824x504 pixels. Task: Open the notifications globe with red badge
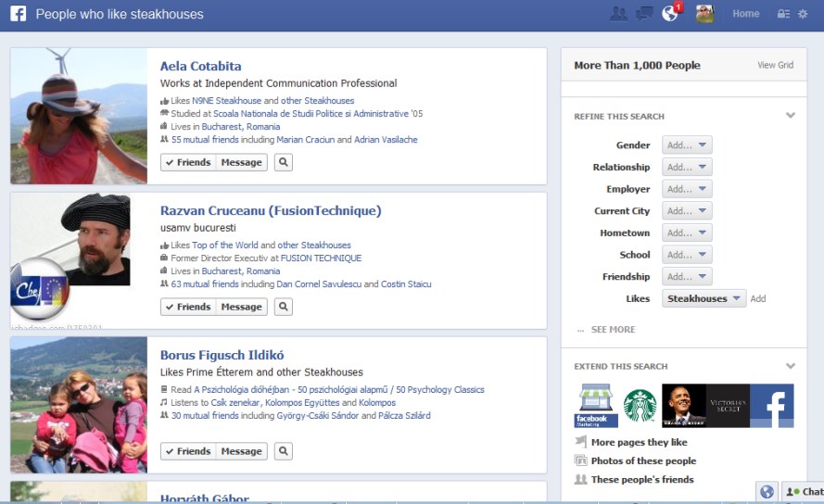click(670, 14)
